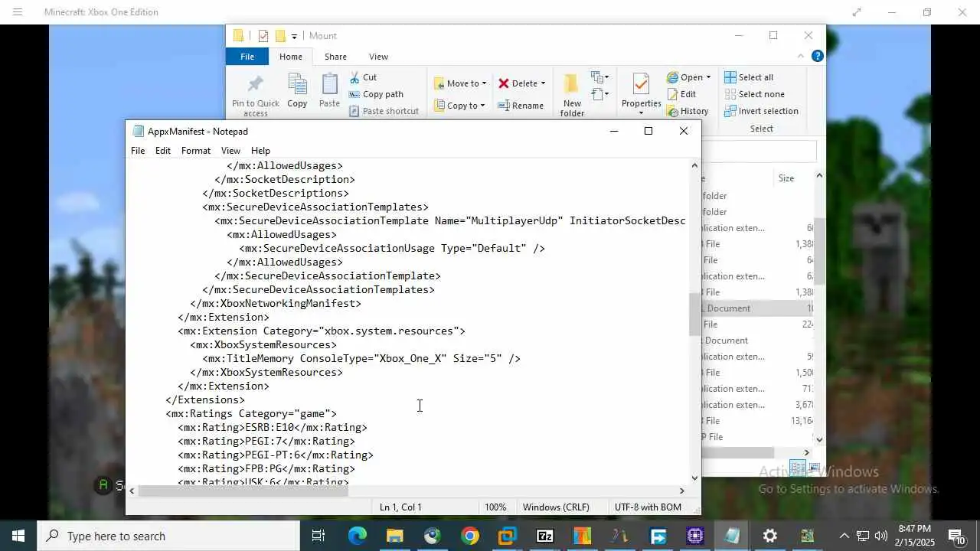
Task: Create a New folder via Explorer ribbon
Action: [572, 95]
